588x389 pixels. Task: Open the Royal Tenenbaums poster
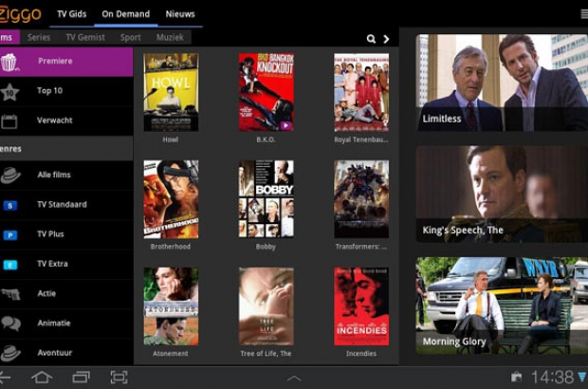[361, 92]
